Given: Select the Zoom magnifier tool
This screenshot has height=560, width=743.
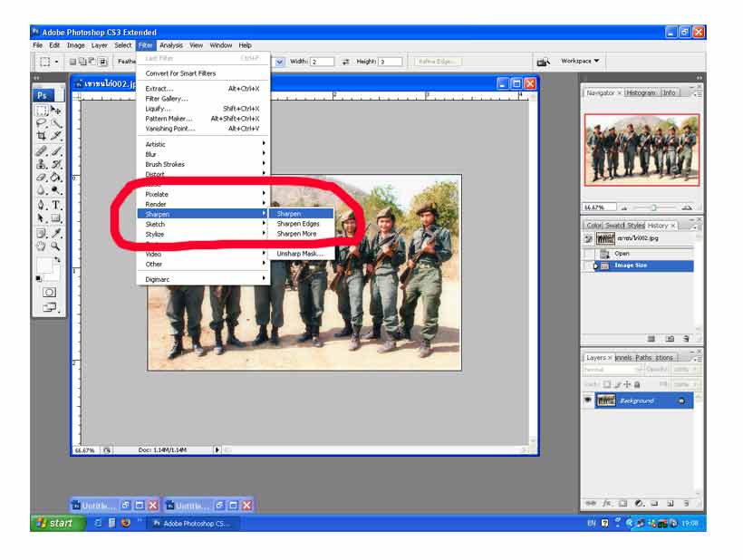Looking at the screenshot, I should click(56, 246).
